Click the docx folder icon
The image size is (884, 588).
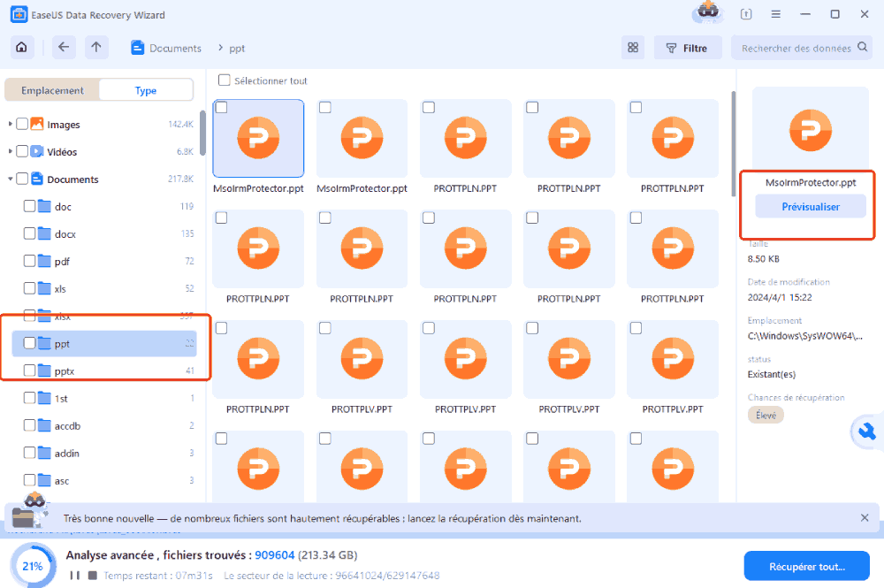coord(44,233)
